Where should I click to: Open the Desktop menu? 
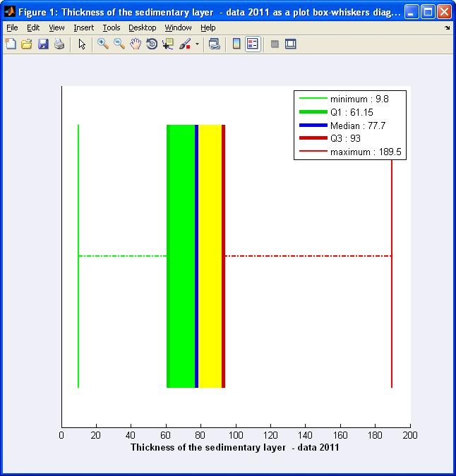pyautogui.click(x=142, y=28)
